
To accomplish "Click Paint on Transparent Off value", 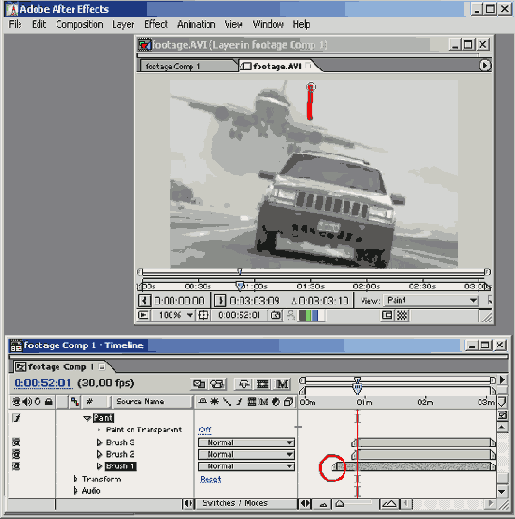I will pyautogui.click(x=205, y=430).
